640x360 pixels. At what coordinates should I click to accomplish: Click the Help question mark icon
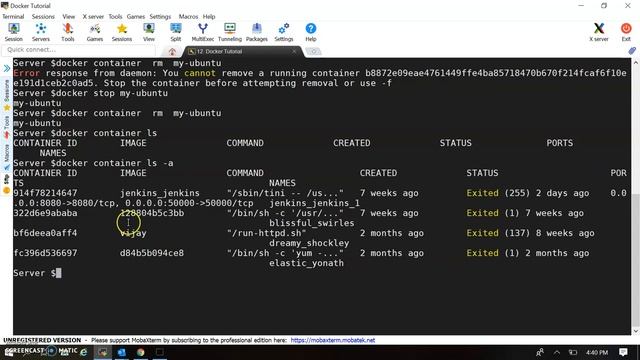click(x=311, y=32)
